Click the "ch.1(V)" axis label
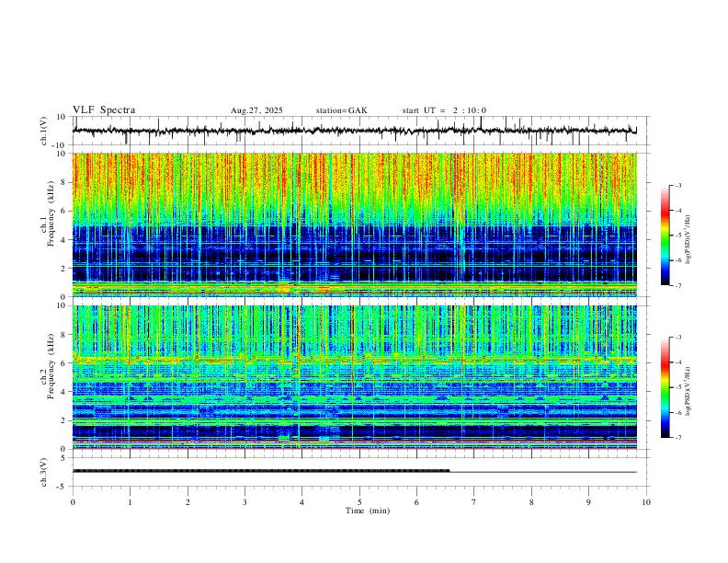 click(44, 131)
